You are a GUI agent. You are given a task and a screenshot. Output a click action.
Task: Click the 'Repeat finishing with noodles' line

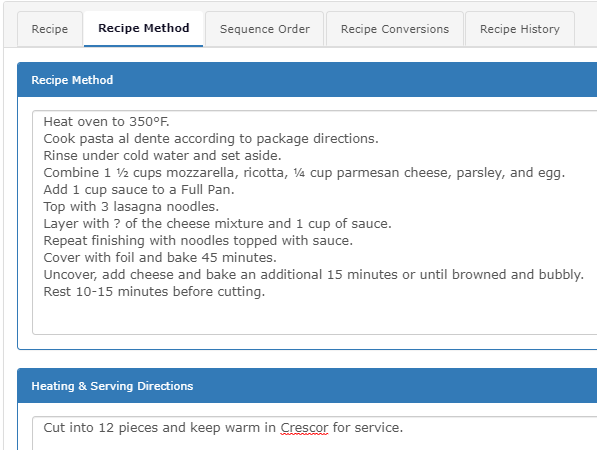click(x=198, y=241)
